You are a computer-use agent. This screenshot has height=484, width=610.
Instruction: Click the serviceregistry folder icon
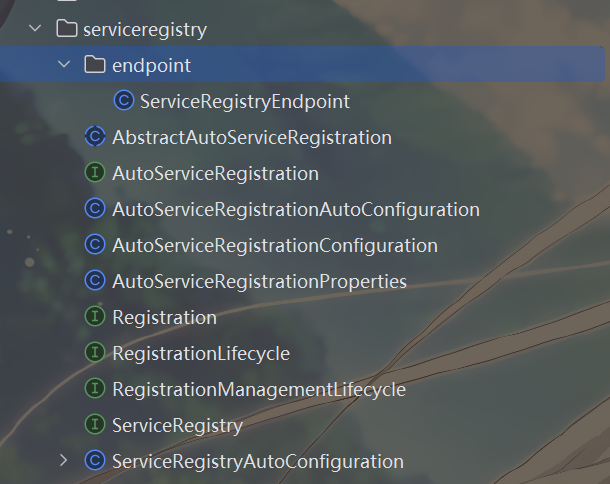(x=67, y=29)
